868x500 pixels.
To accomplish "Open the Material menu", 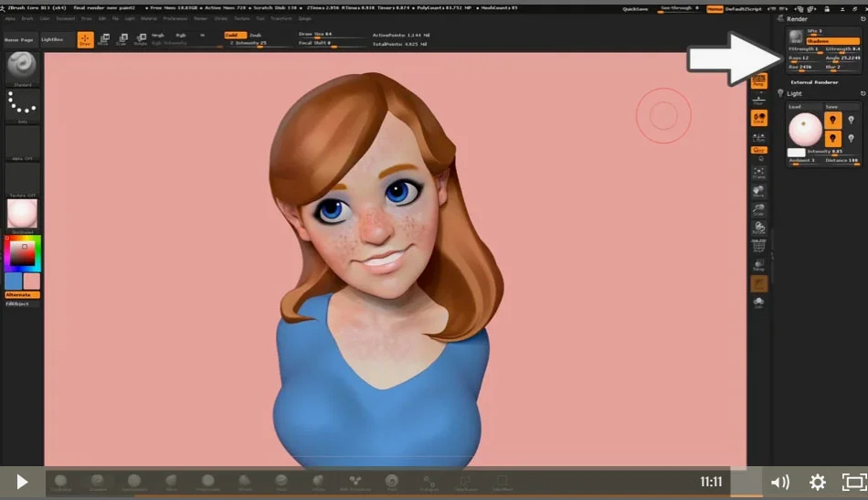I will pos(148,18).
